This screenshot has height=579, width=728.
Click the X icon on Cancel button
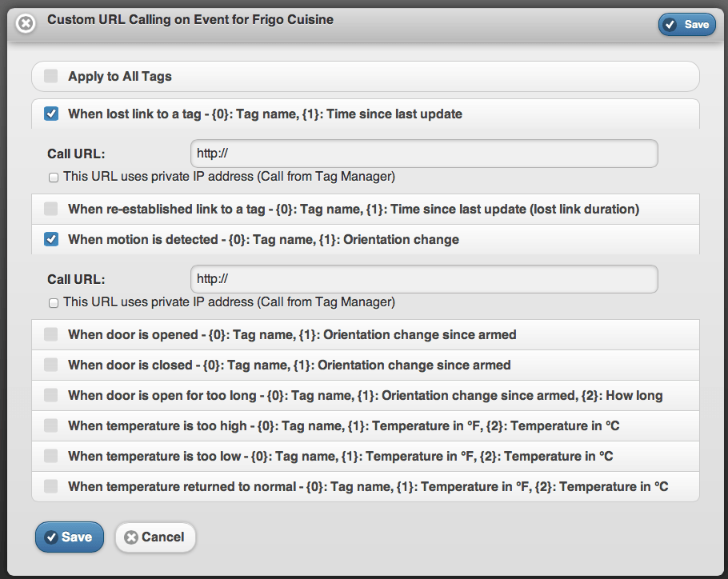point(131,537)
